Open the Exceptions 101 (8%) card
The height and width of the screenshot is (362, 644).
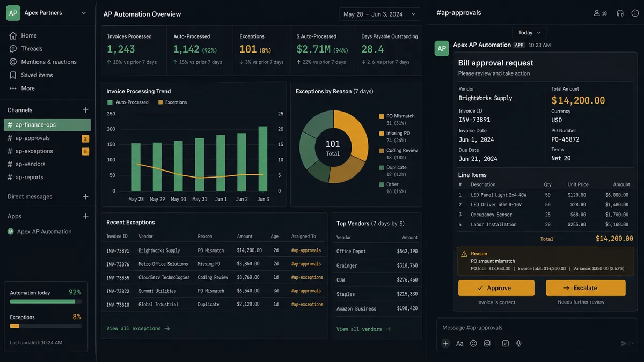[x=262, y=50]
